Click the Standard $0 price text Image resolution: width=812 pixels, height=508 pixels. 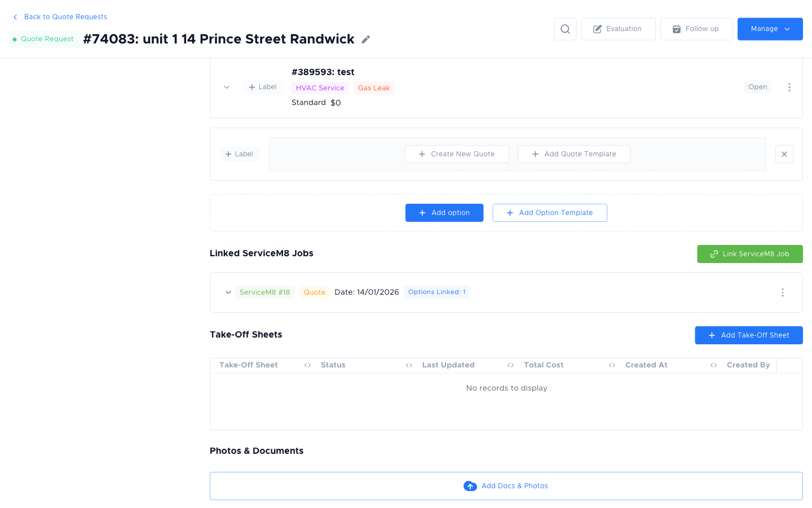(316, 103)
